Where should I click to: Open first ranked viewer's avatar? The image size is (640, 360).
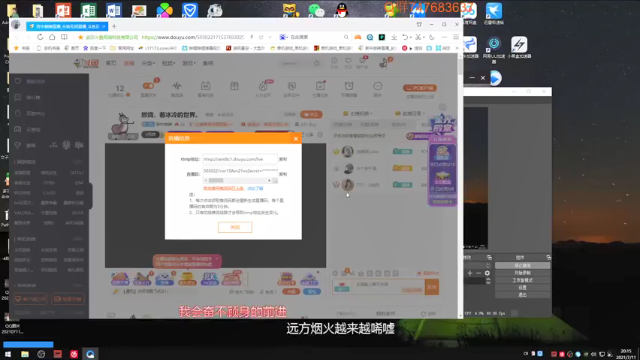(348, 151)
